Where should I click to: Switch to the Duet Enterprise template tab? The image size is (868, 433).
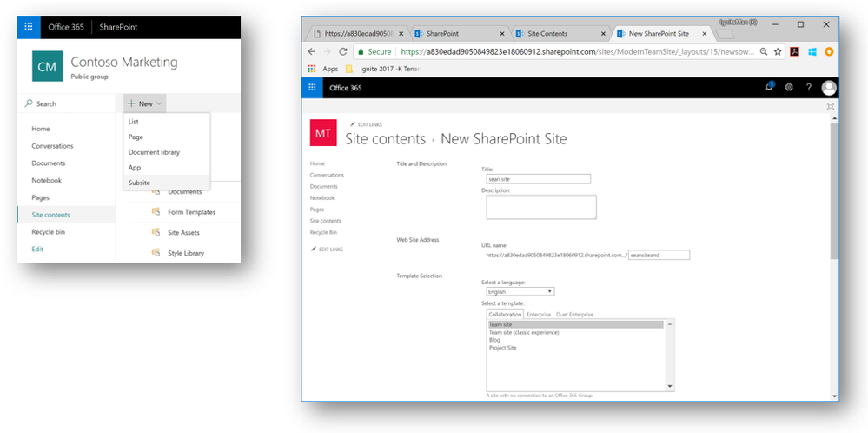pos(574,315)
